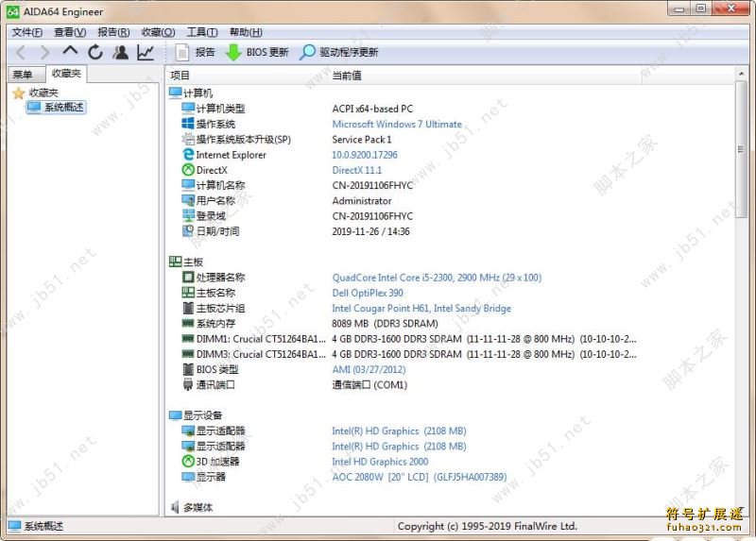Viewport: 756px width, 541px height.
Task: Select 收藏夹 star node in tree
Action: [36, 93]
